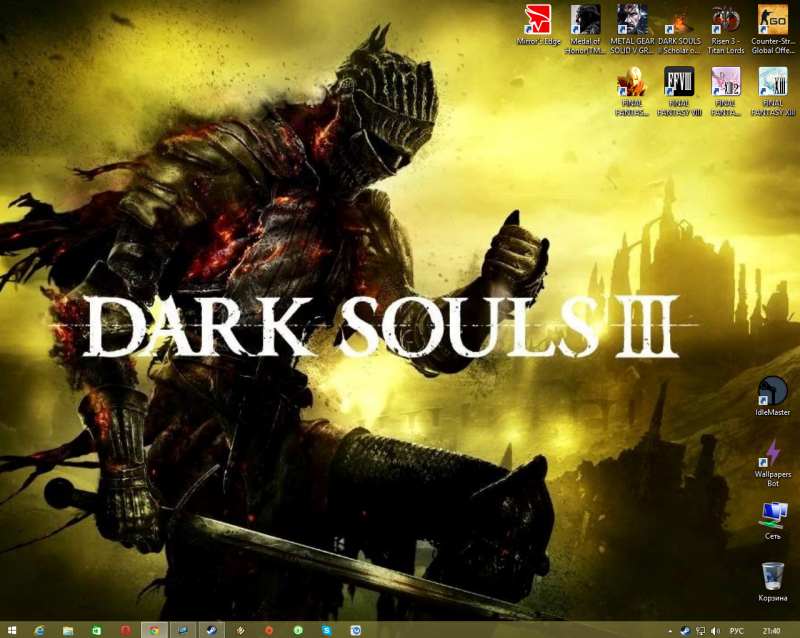
Task: Click the Steam icon in system tray
Action: pyautogui.click(x=685, y=631)
